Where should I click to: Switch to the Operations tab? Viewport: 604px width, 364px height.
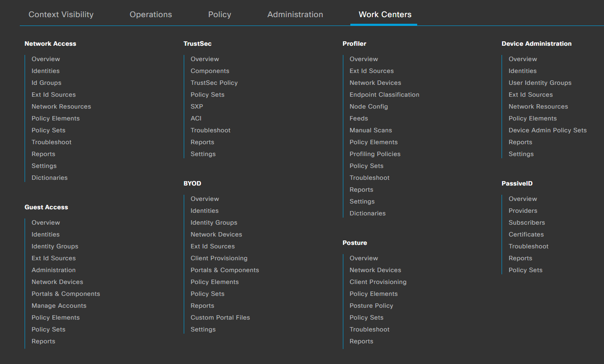[x=151, y=15]
